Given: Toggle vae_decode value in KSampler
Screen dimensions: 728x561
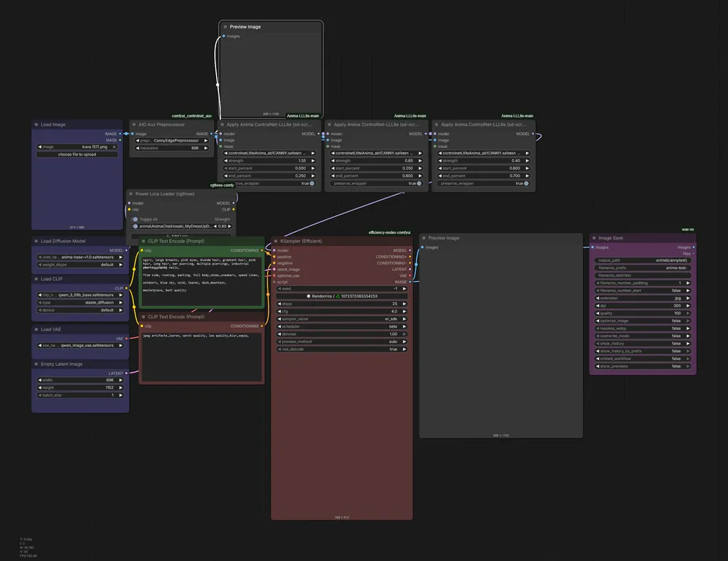Looking at the screenshot, I should [x=342, y=349].
